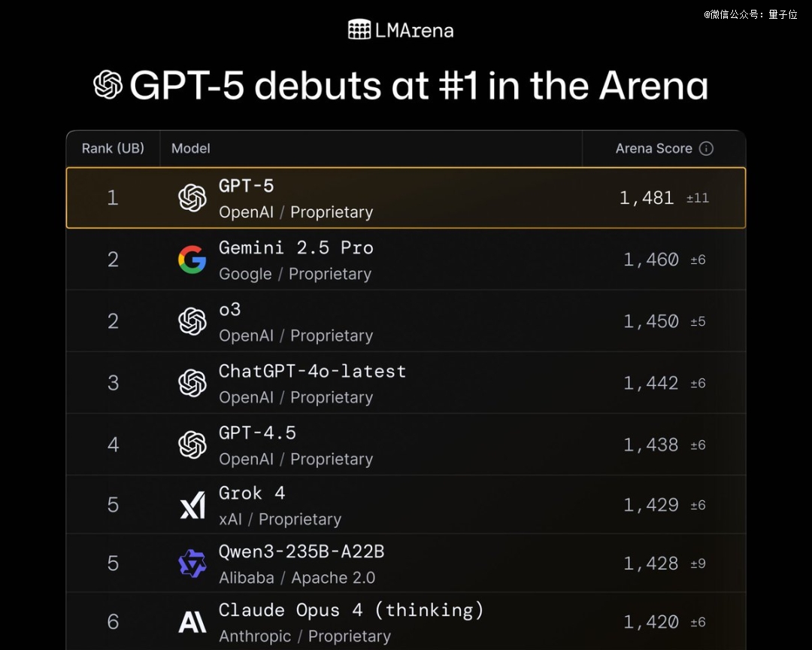Viewport: 812px width, 650px height.
Task: Click the Arena Score column header
Action: pyautogui.click(x=653, y=149)
